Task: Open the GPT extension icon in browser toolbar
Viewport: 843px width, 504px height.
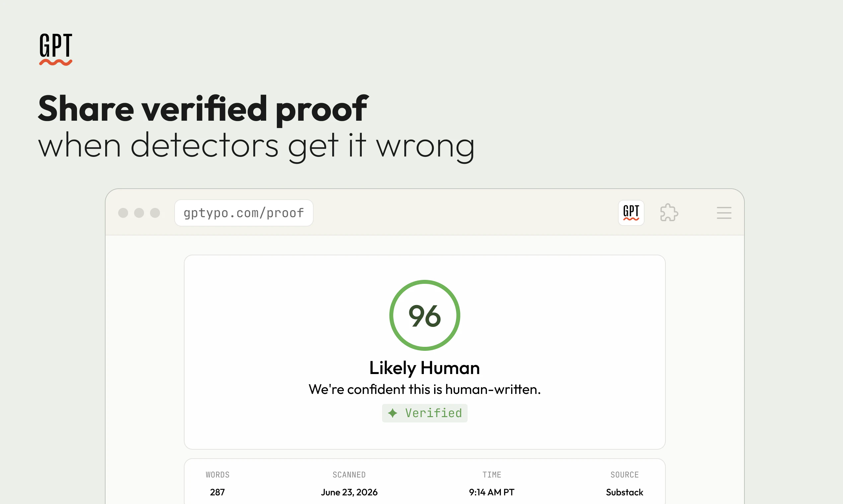Action: [x=631, y=213]
